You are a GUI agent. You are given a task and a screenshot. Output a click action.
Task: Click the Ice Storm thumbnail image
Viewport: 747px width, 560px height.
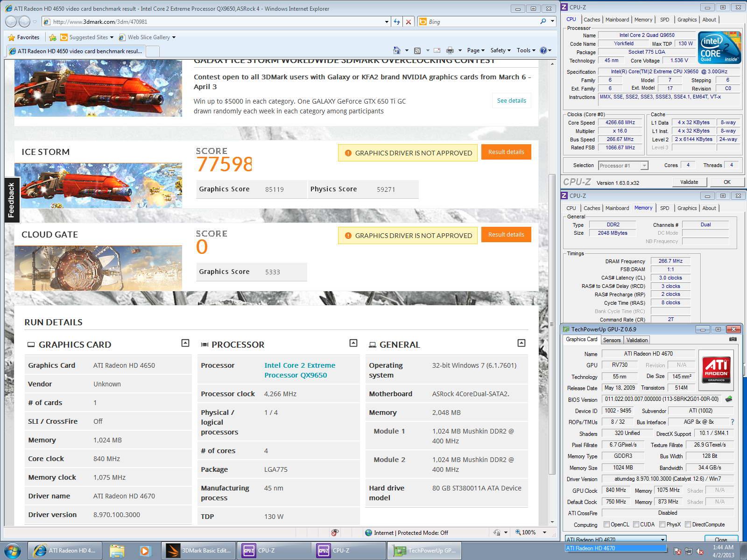pyautogui.click(x=98, y=185)
